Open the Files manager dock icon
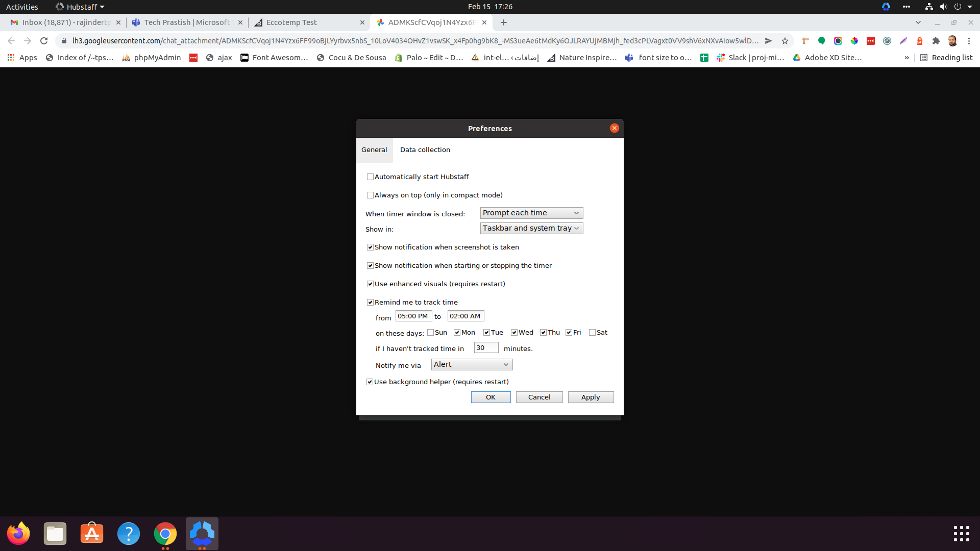Viewport: 980px width, 551px height. tap(55, 534)
